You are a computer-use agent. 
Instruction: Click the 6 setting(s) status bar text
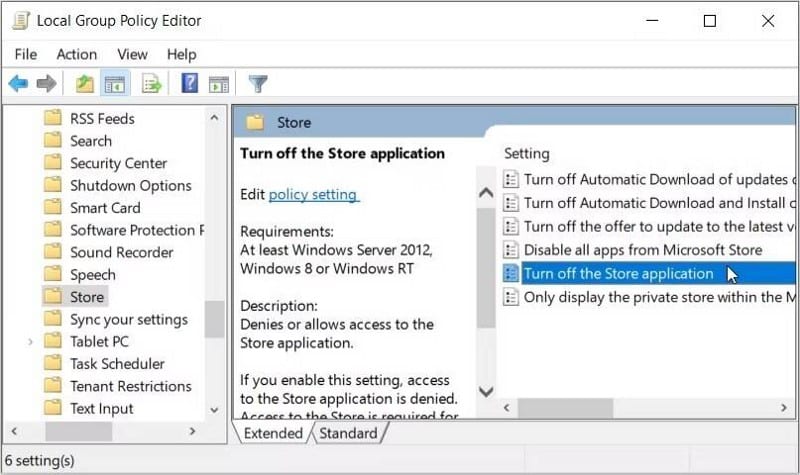[40, 460]
